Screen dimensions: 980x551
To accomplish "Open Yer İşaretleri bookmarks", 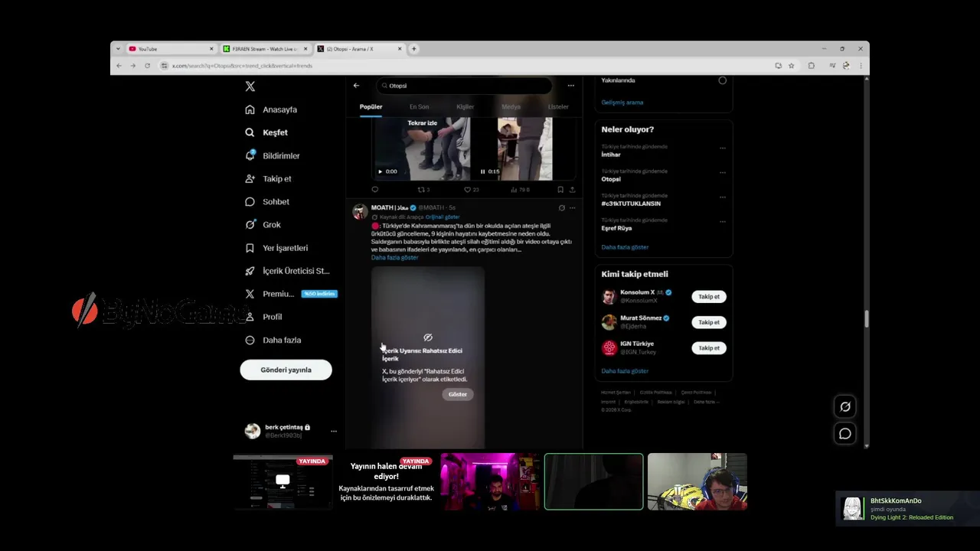I will coord(276,248).
